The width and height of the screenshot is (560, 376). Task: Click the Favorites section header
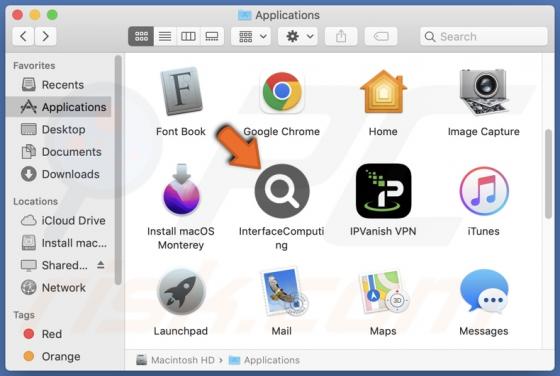pyautogui.click(x=34, y=65)
